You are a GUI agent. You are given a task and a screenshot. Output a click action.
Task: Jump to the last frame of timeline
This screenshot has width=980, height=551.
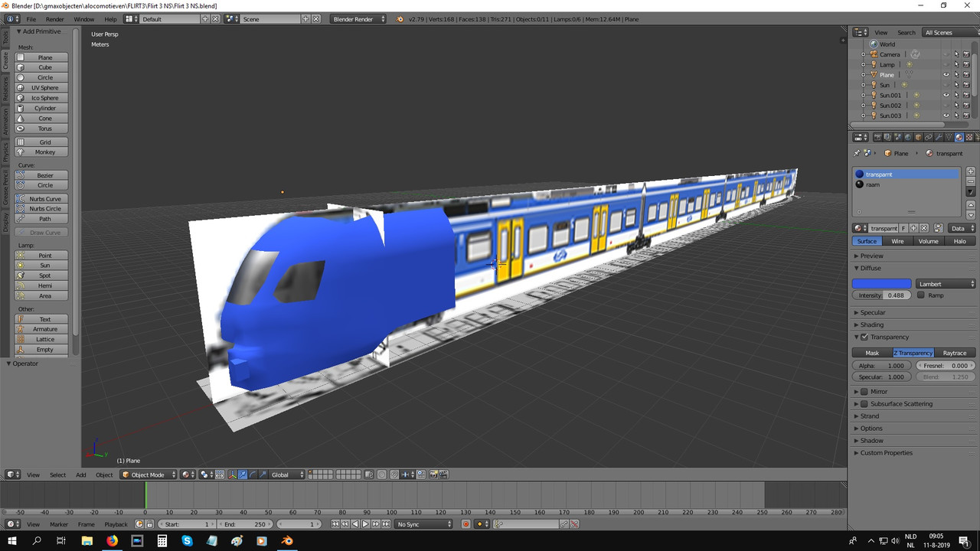click(385, 524)
